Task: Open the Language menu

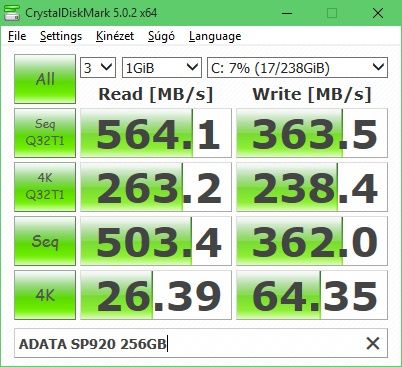Action: click(215, 36)
